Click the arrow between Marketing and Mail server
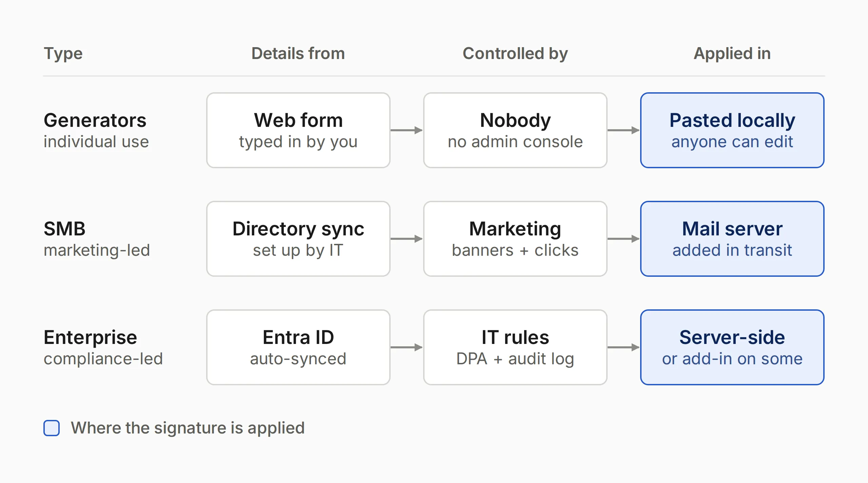Screen dimensions: 868x483 pos(624,239)
